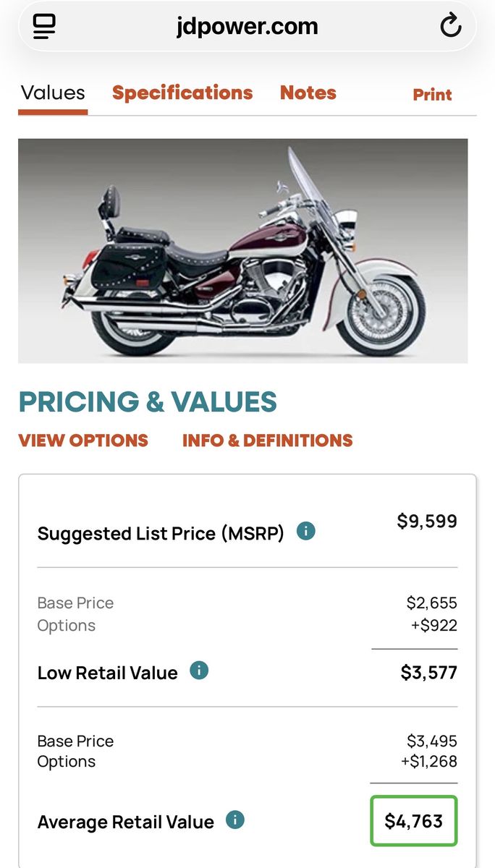Tap the +$1,268 options amount
The image size is (495, 868).
(430, 762)
